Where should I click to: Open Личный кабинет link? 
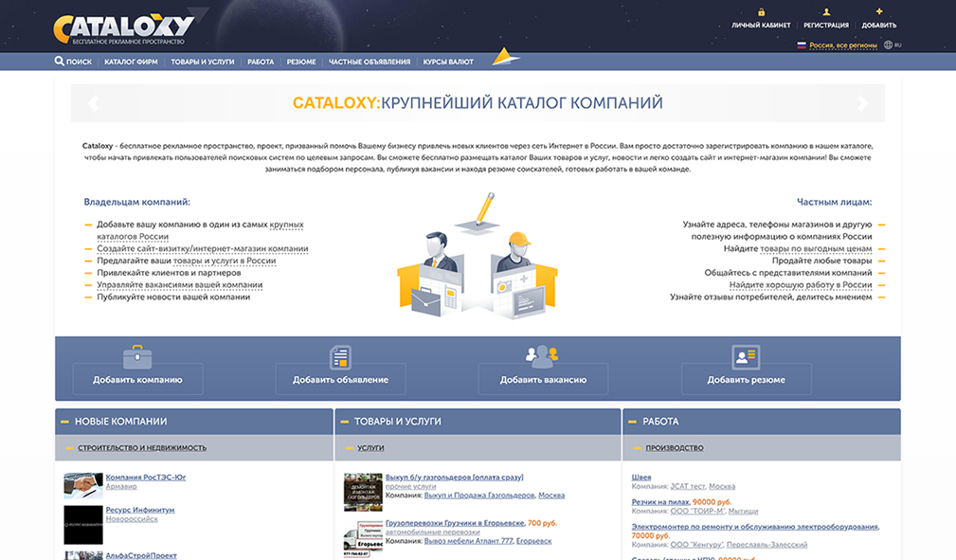[761, 26]
